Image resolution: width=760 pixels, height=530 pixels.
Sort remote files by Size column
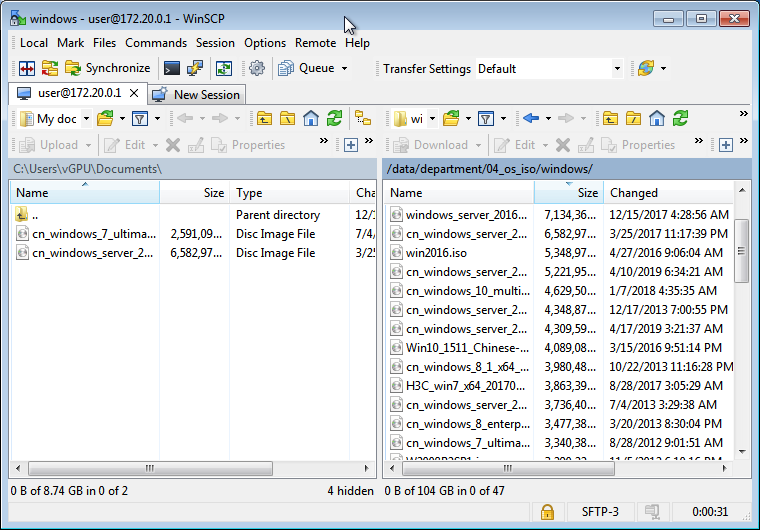click(x=569, y=193)
